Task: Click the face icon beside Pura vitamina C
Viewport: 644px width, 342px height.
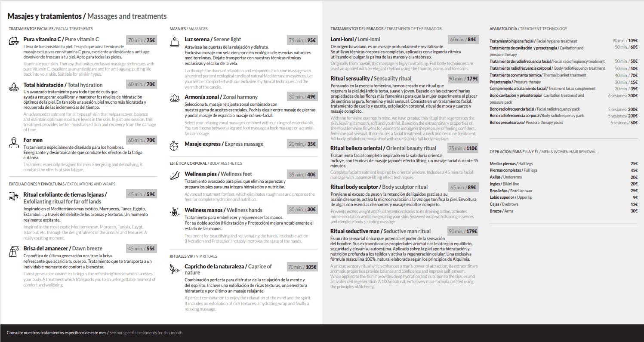Action: 13,41
